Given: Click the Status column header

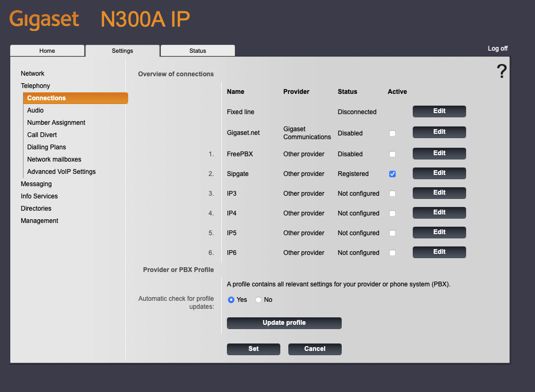Looking at the screenshot, I should (x=348, y=92).
